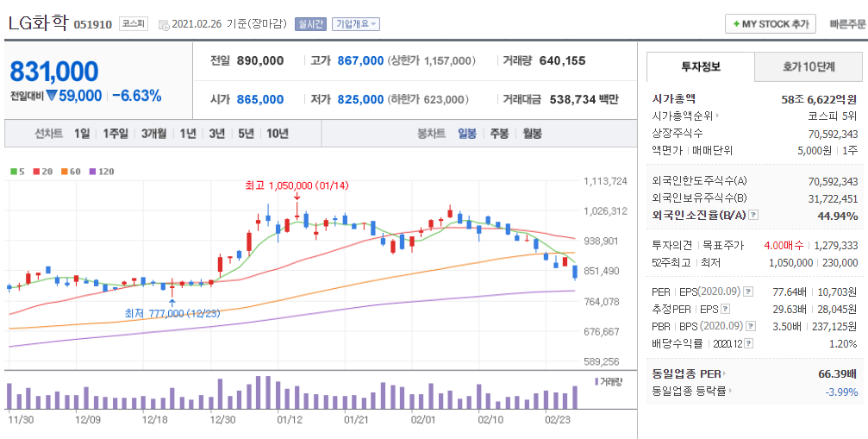
Task: Switch to the 호가10단계 tab
Action: point(809,67)
